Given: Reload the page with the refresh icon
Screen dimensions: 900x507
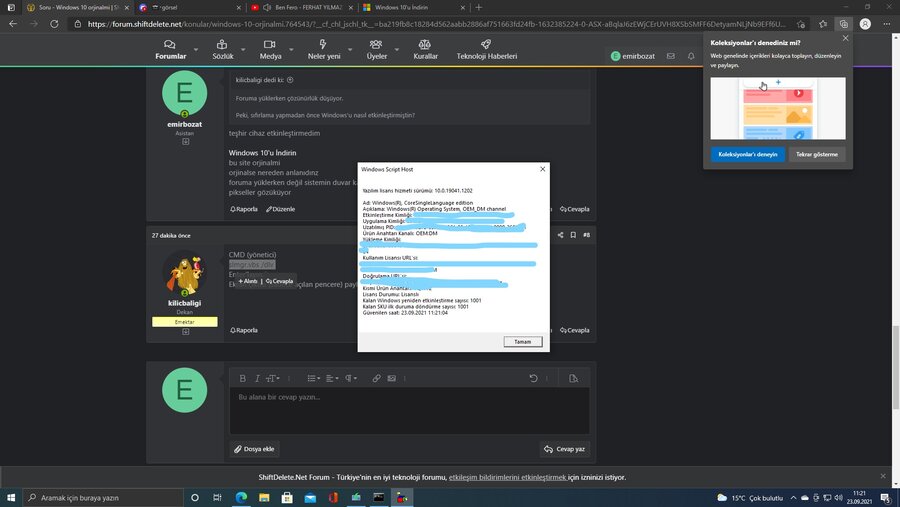Looking at the screenshot, I should coord(54,24).
